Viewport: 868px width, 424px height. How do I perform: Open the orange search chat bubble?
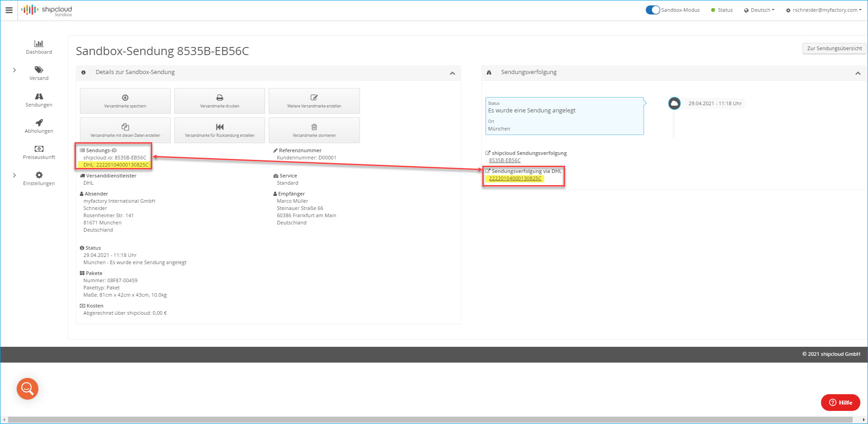pos(28,388)
